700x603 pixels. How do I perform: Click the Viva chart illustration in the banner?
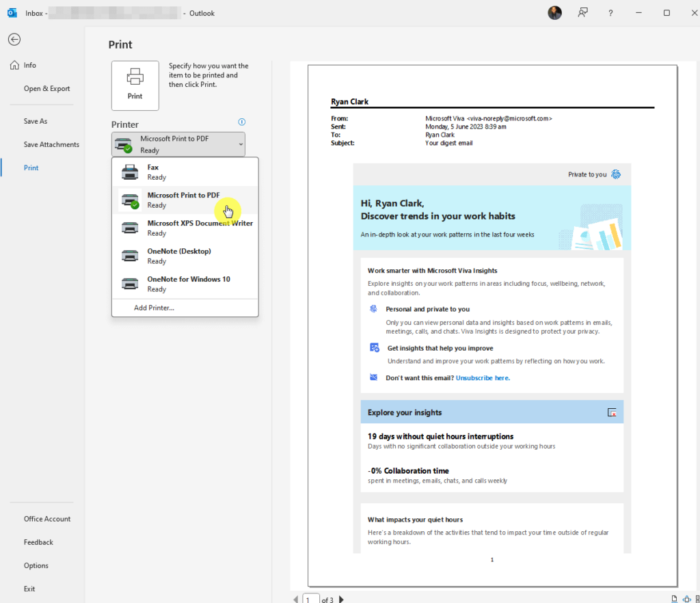tap(591, 228)
